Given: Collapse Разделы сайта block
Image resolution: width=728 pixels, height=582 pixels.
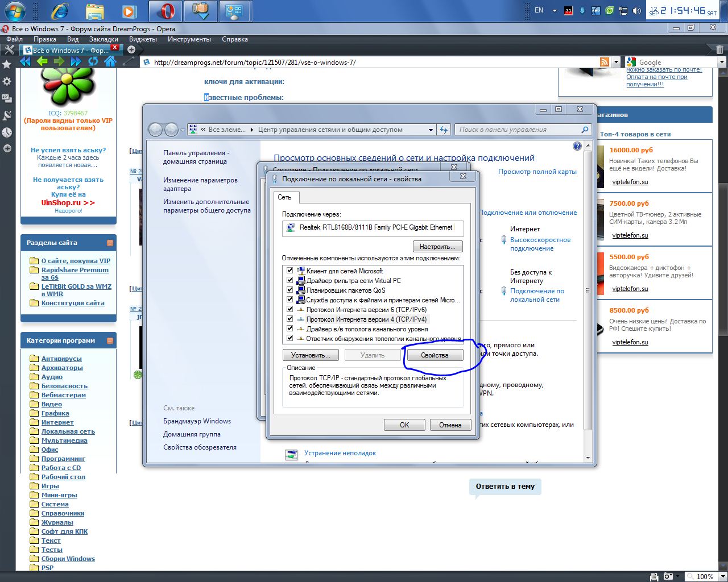Looking at the screenshot, I should (110, 243).
